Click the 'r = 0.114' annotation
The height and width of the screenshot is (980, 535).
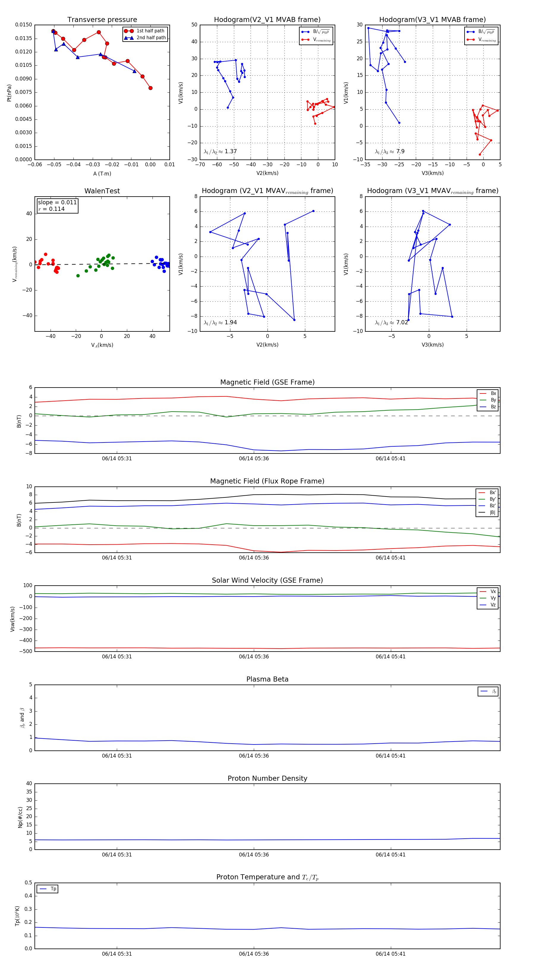51,209
